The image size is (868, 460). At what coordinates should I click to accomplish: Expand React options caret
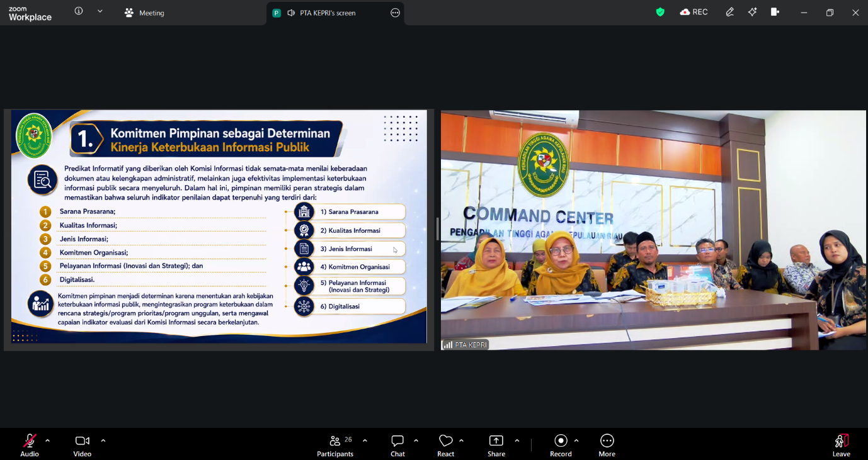(x=461, y=440)
